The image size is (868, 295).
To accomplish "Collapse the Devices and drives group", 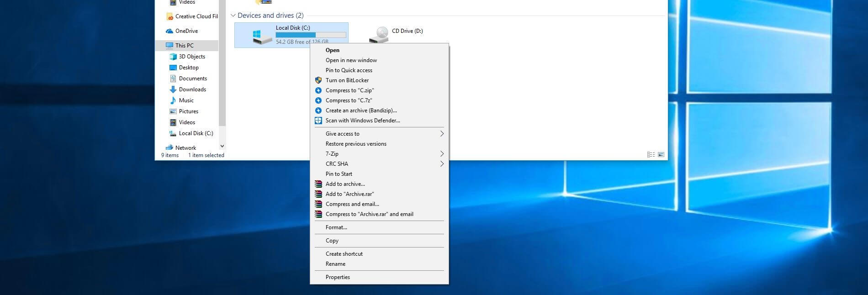I will pyautogui.click(x=233, y=16).
